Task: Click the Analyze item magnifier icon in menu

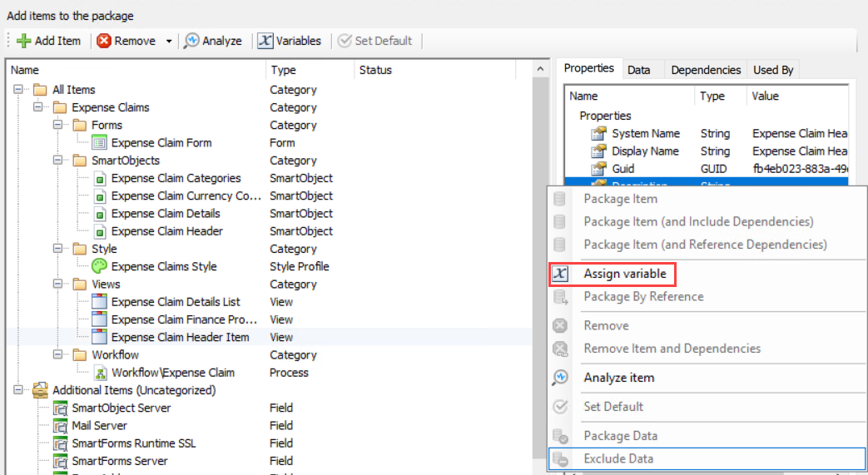Action: tap(560, 378)
